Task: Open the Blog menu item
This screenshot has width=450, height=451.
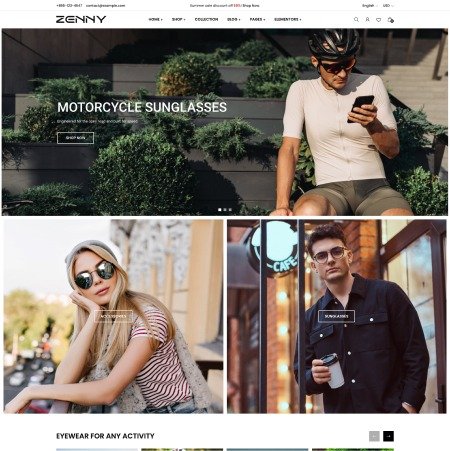Action: pos(234,20)
